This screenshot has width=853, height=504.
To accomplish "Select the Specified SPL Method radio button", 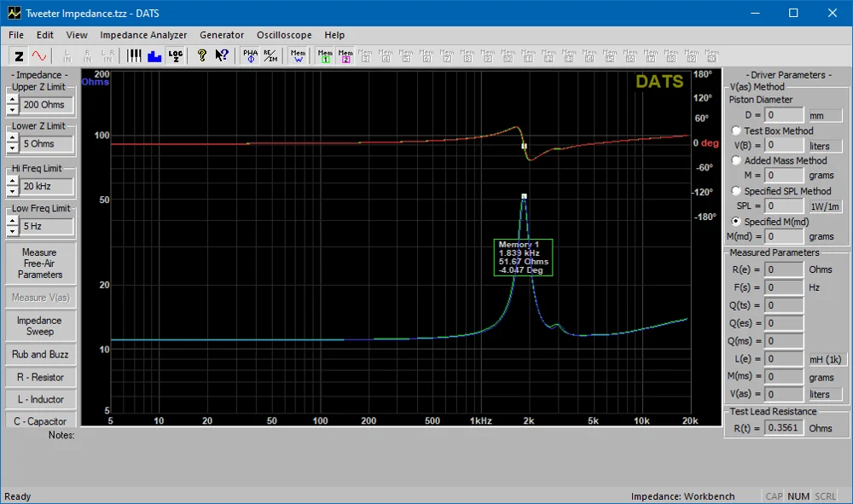I will pyautogui.click(x=736, y=192).
